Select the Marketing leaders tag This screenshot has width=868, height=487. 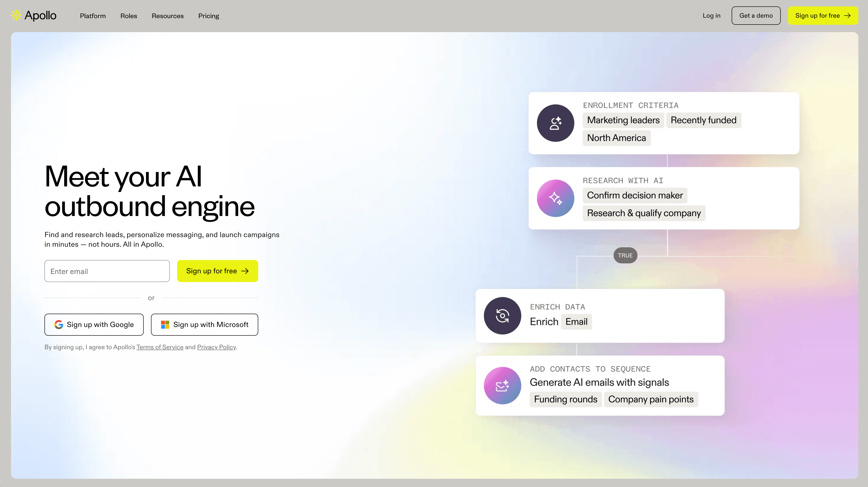click(623, 120)
